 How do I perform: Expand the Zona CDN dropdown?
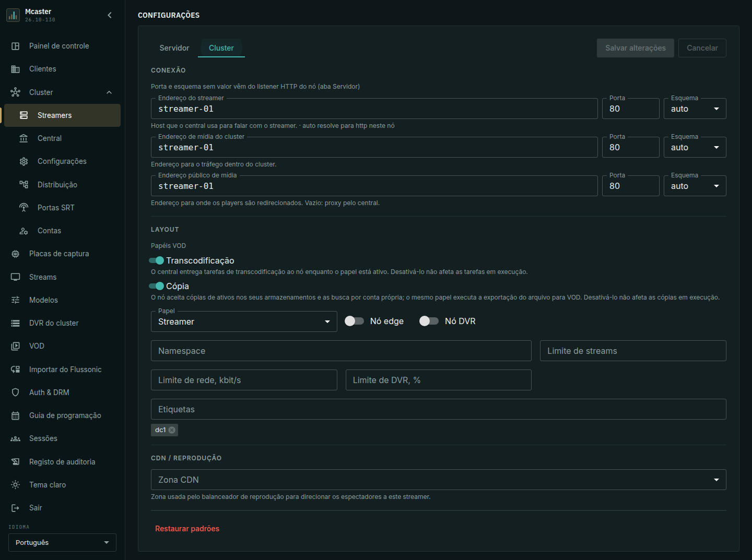(439, 480)
